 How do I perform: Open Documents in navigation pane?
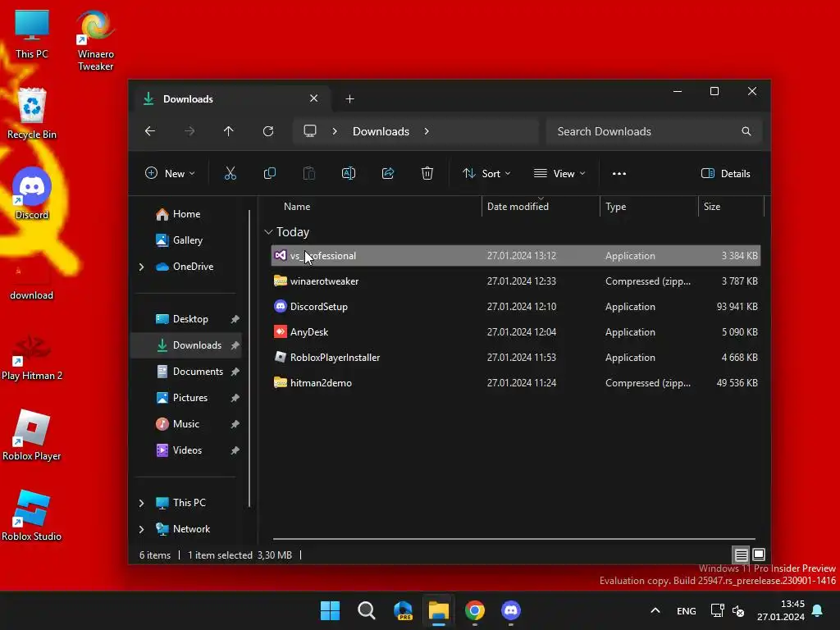186,372
